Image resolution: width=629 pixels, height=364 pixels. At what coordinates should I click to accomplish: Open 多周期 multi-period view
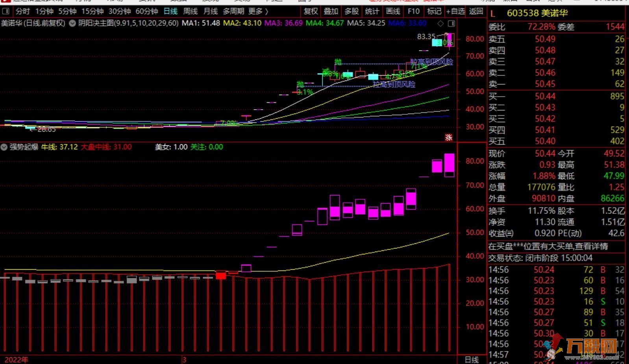coord(233,11)
